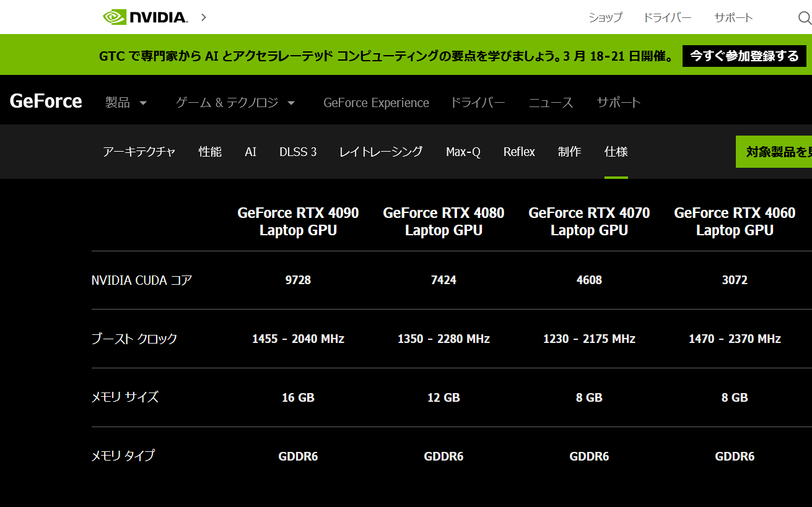Viewport: 812px width, 507px height.
Task: Click GDDR6 under RTX 4070
Action: click(589, 456)
